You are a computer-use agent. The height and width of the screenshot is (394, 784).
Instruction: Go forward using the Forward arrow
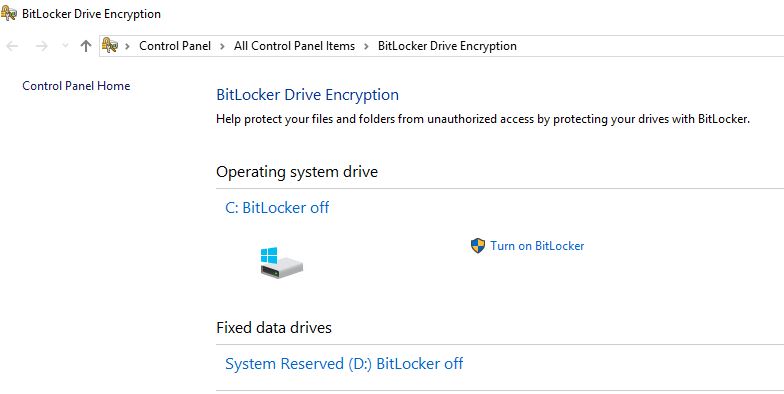(x=42, y=46)
